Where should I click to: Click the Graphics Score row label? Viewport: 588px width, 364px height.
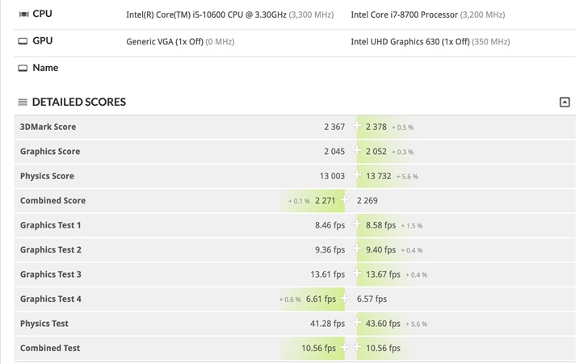point(50,152)
